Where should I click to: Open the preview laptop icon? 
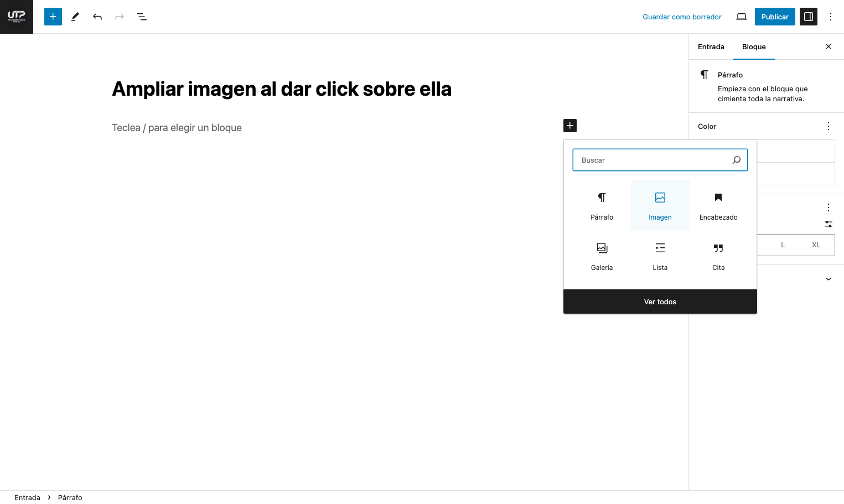click(x=742, y=17)
